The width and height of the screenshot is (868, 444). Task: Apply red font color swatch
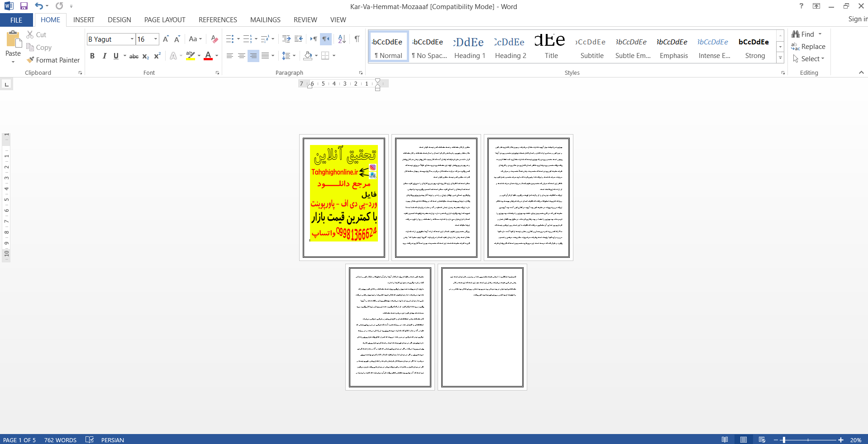point(208,56)
